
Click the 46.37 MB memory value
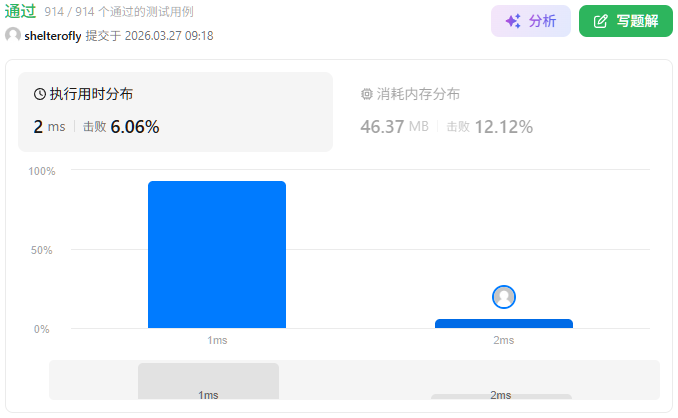(394, 127)
